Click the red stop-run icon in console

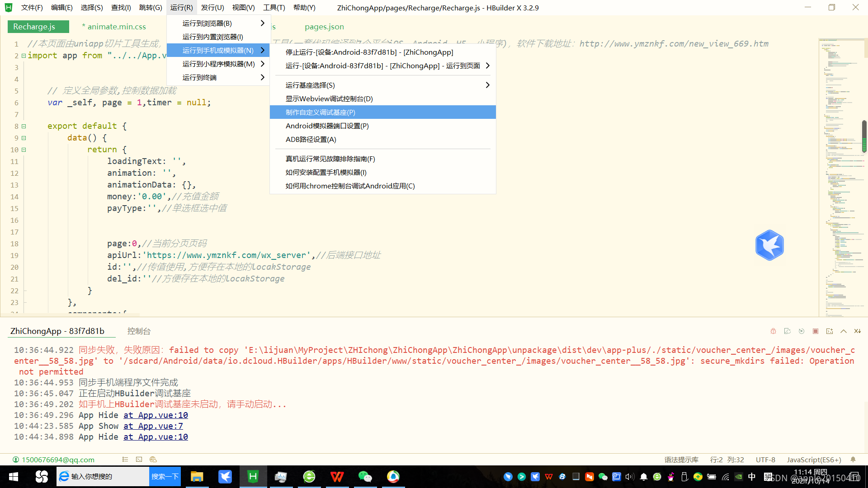coord(816,331)
